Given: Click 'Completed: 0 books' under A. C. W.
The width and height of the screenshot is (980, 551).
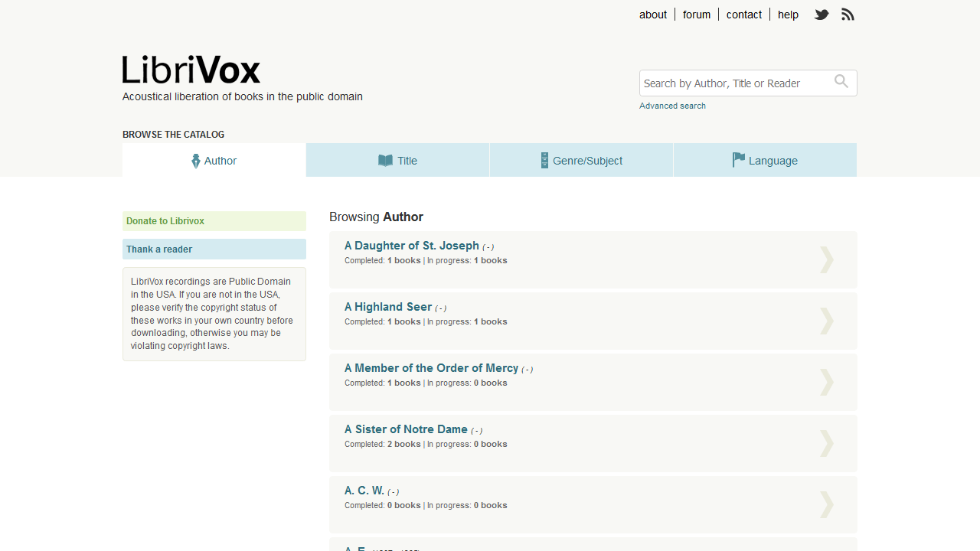Looking at the screenshot, I should pos(383,505).
